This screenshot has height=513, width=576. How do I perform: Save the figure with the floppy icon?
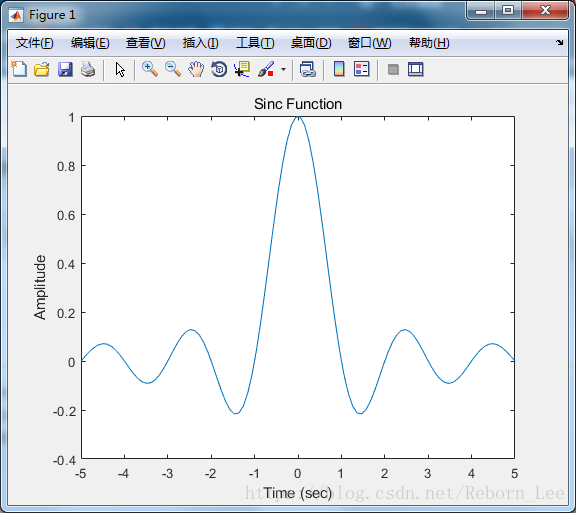pos(65,69)
